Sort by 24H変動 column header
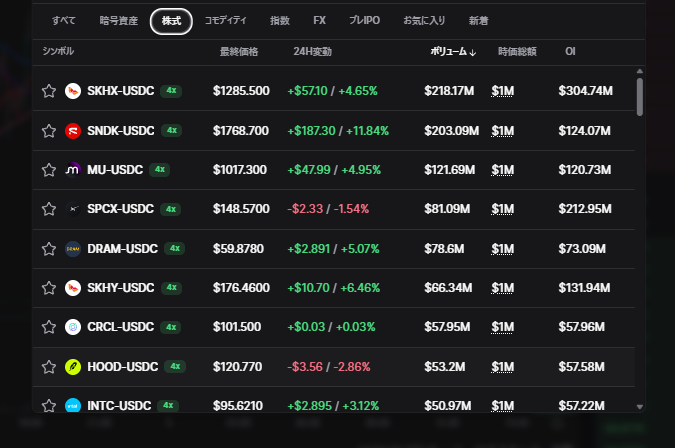The image size is (675, 448). pyautogui.click(x=313, y=52)
